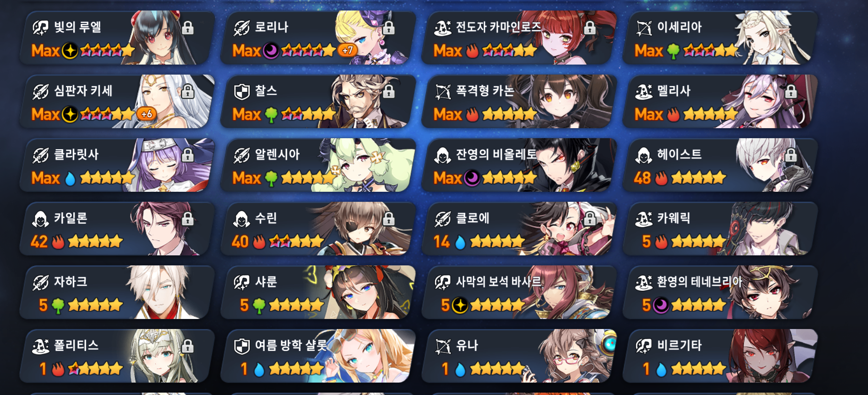This screenshot has height=395, width=868.
Task: Click the +7 enhancement badge on 로리나
Action: pyautogui.click(x=347, y=50)
